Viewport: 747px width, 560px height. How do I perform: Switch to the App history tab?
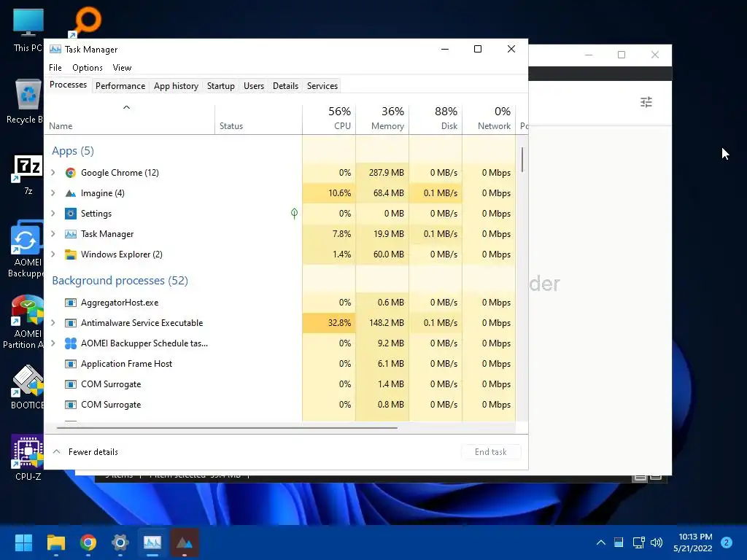click(x=176, y=86)
